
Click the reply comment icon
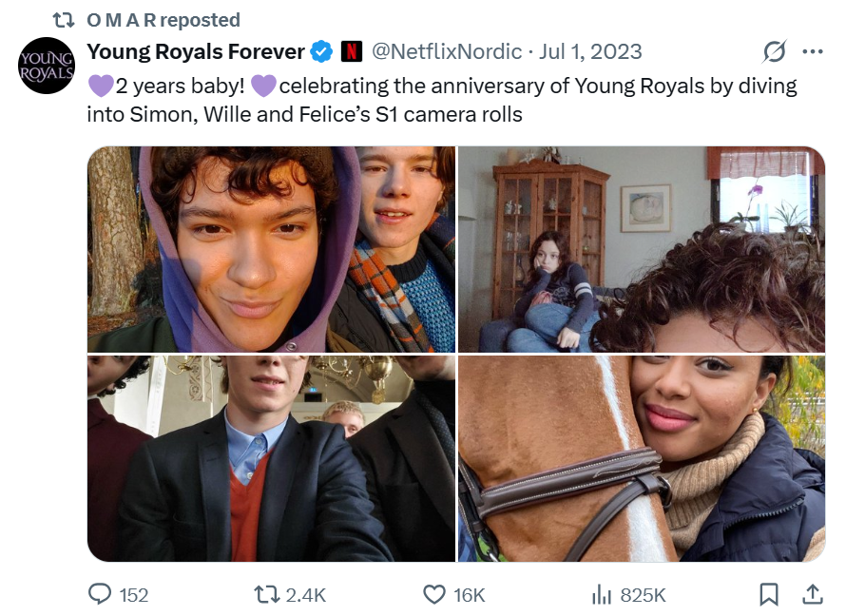tap(100, 594)
